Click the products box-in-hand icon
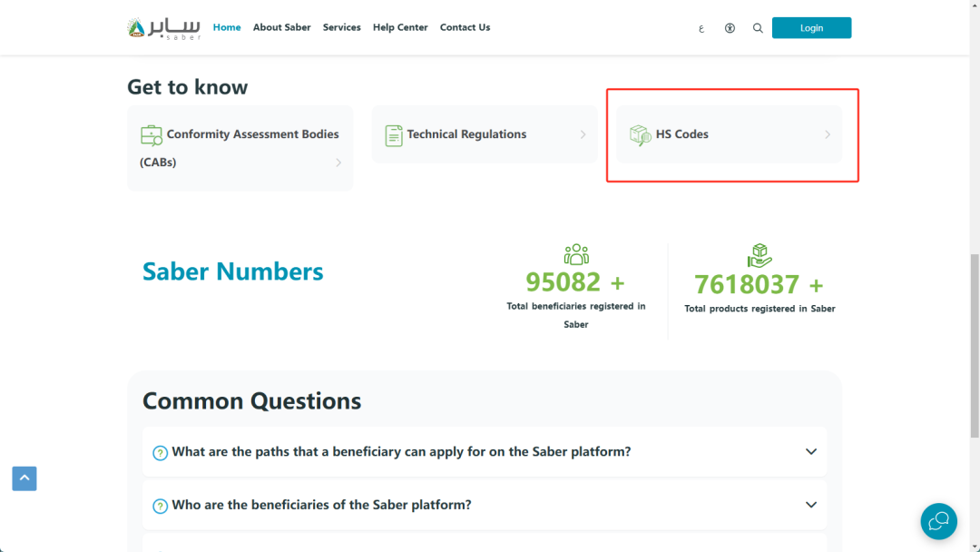Image resolution: width=980 pixels, height=552 pixels. 759,256
